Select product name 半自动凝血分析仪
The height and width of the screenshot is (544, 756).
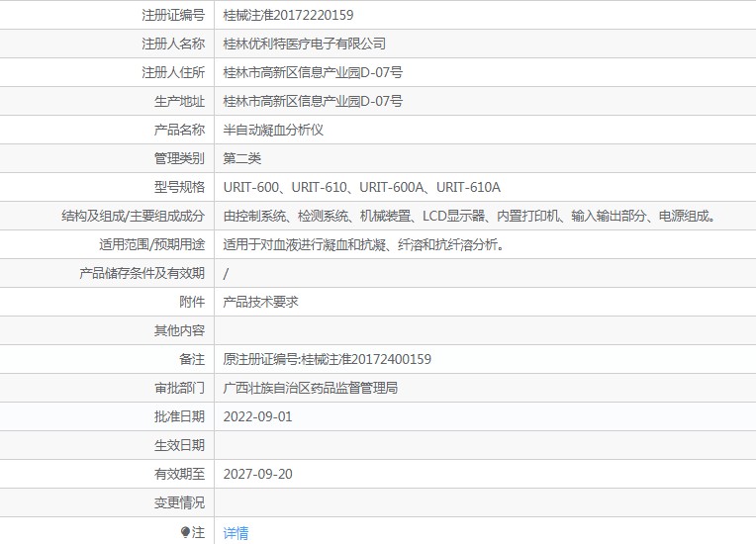coord(273,130)
